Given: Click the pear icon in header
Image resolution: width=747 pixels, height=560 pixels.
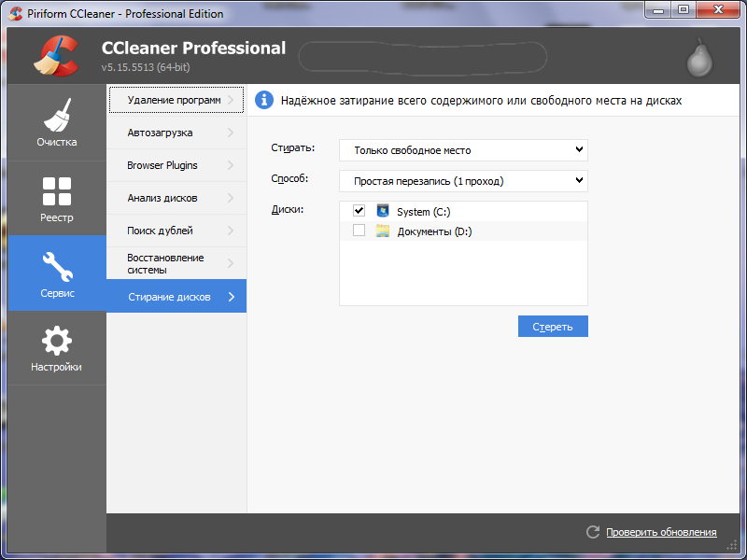Looking at the screenshot, I should pos(698,58).
